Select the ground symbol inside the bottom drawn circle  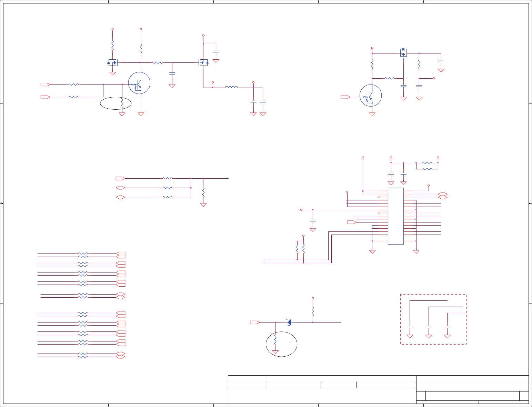pos(275,352)
